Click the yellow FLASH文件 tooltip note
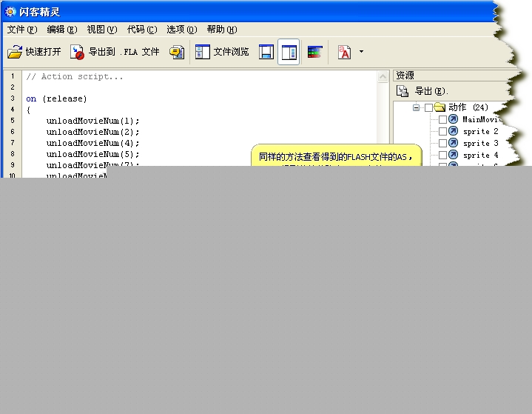 [x=336, y=156]
